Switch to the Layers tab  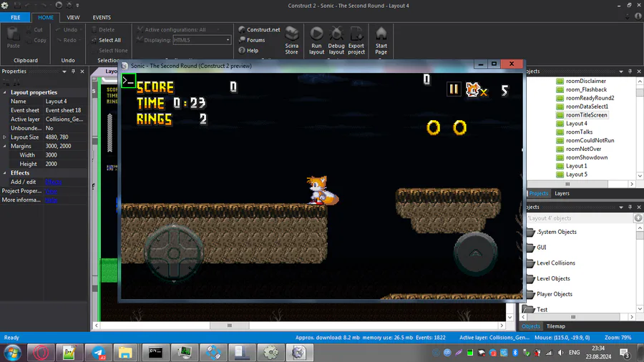pyautogui.click(x=562, y=193)
